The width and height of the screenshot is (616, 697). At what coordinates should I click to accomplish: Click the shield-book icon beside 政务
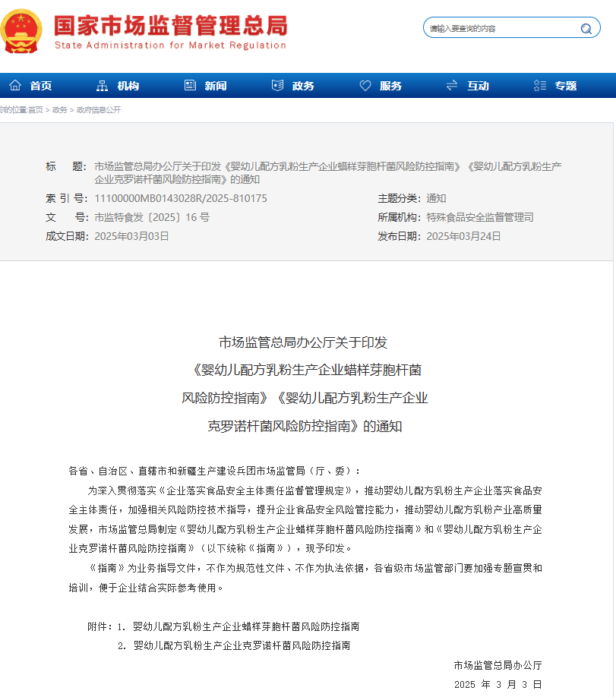click(277, 85)
